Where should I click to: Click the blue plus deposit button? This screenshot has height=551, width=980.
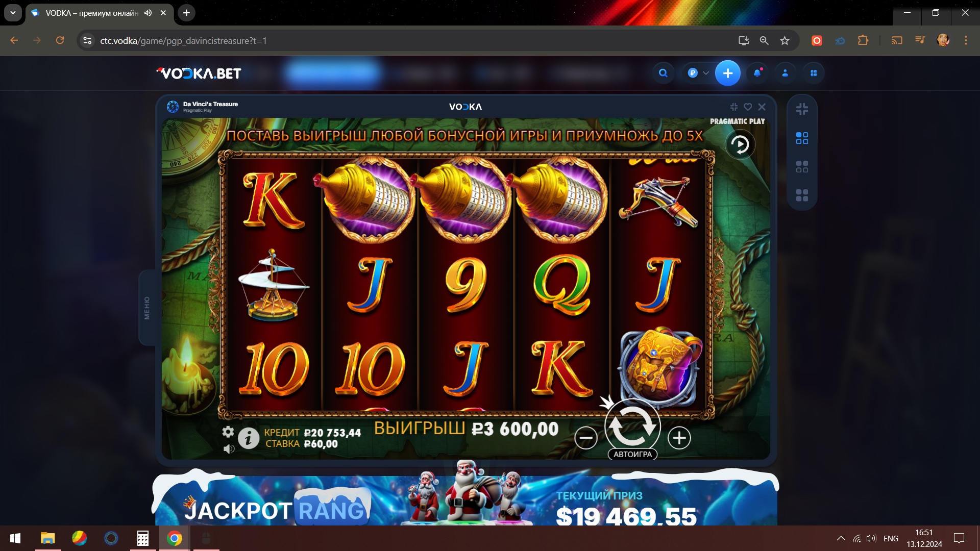point(727,73)
